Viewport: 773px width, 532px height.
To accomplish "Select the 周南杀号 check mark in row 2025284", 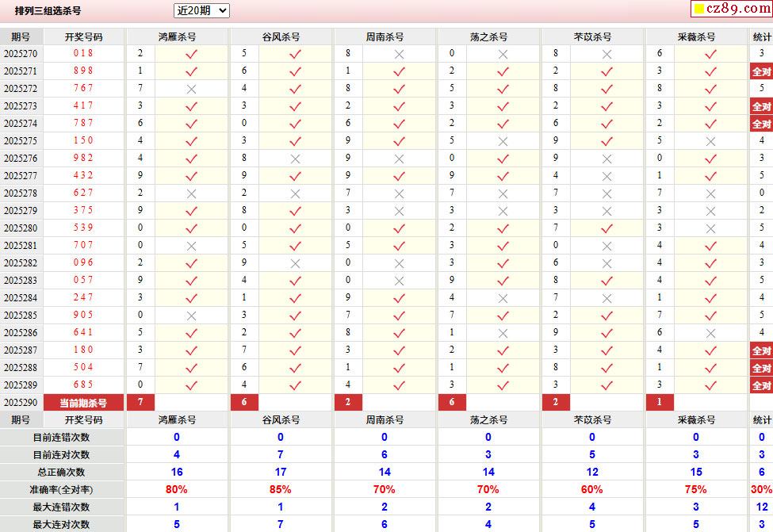I will (x=400, y=298).
